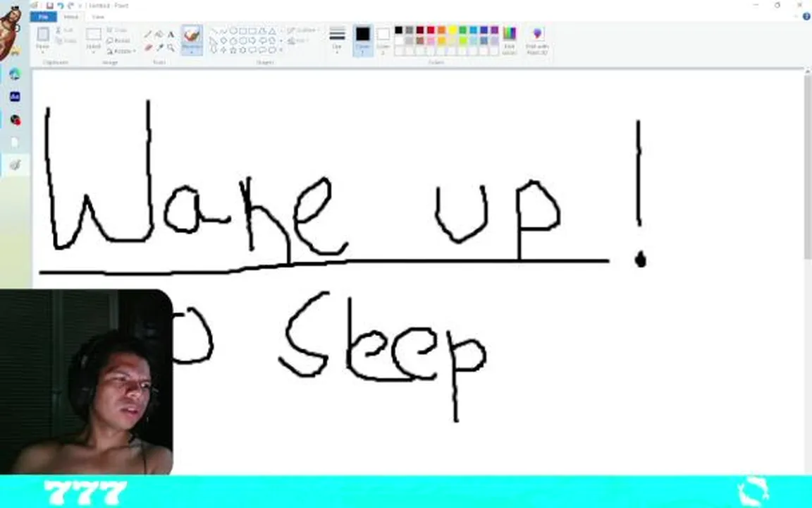Open Microsoft Edge from the taskbar
This screenshot has width=812, height=508.
coord(15,74)
